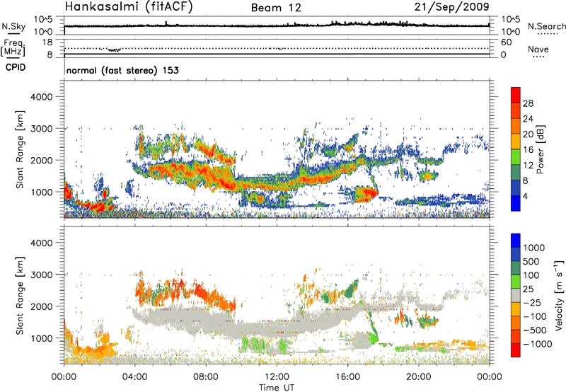The height and width of the screenshot is (392, 566).
Task: Click the yellow-orange 16–20 dB Power color bar segment
Action: (516, 141)
